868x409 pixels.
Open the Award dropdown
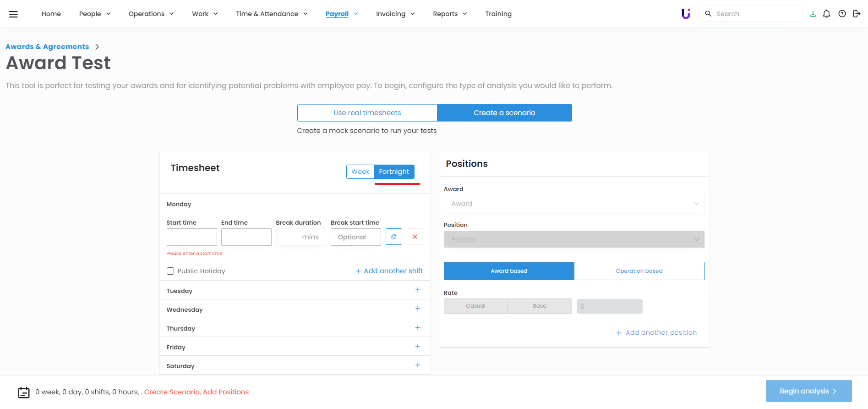pyautogui.click(x=573, y=204)
